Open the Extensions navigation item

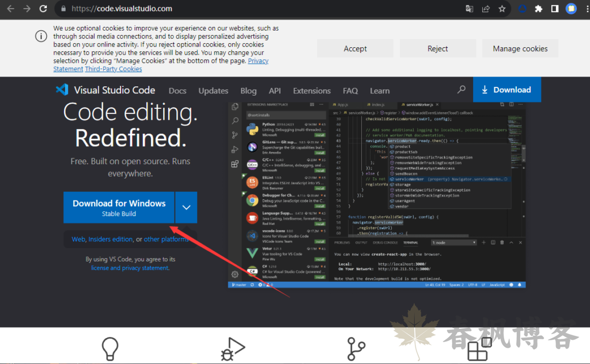click(x=312, y=90)
